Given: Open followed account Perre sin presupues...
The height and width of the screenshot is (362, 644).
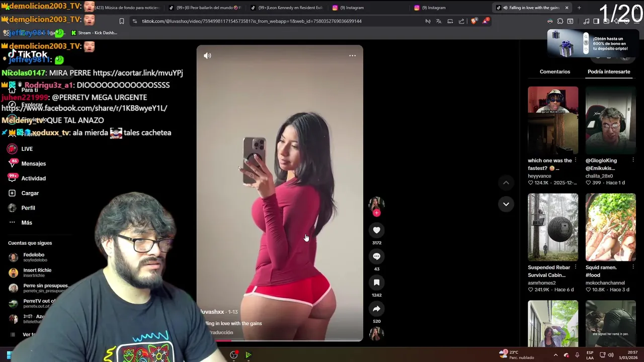Looking at the screenshot, I should [38, 288].
